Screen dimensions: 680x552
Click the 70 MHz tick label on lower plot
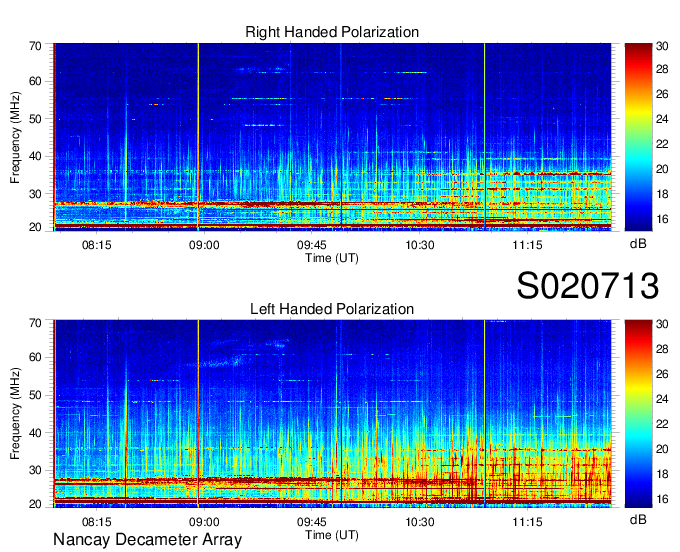click(36, 323)
